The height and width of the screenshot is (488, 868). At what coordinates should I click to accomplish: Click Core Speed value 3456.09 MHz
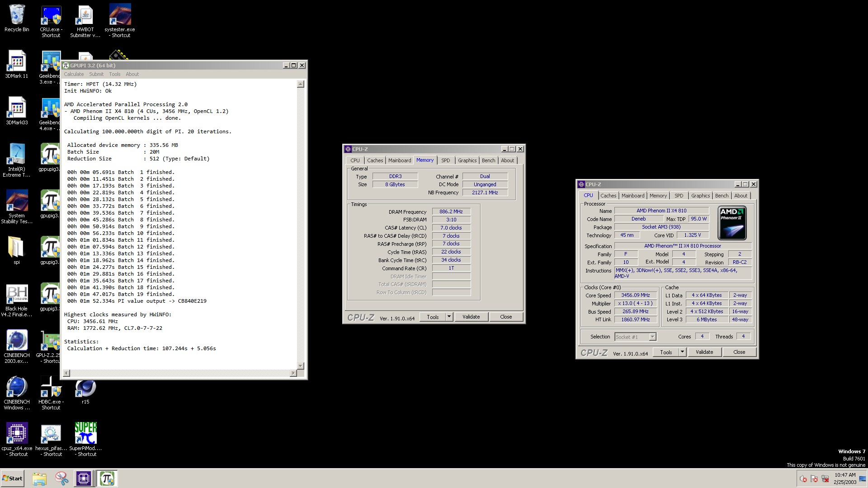pos(636,295)
